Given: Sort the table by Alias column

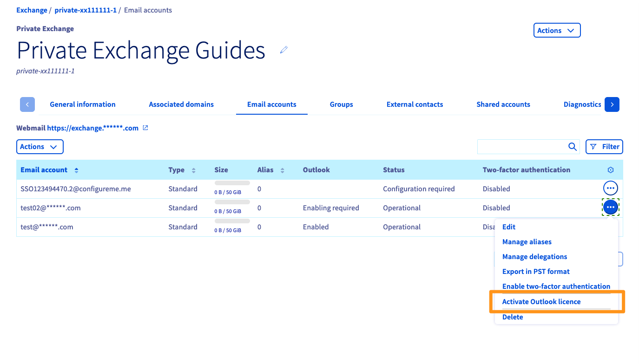Looking at the screenshot, I should click(282, 170).
